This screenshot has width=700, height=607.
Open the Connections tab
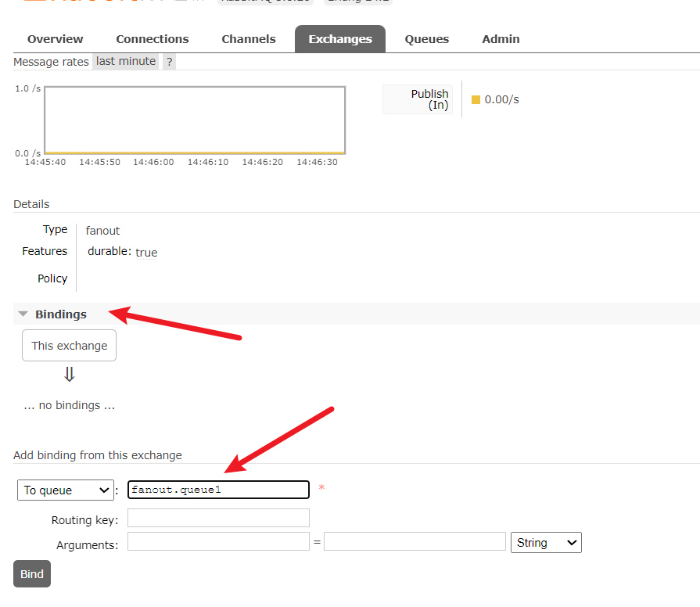(153, 39)
